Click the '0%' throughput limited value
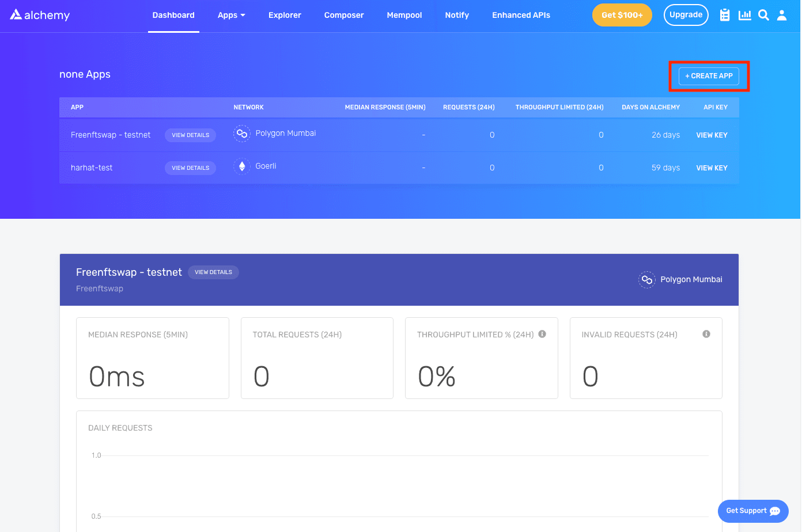802x532 pixels. 437,377
